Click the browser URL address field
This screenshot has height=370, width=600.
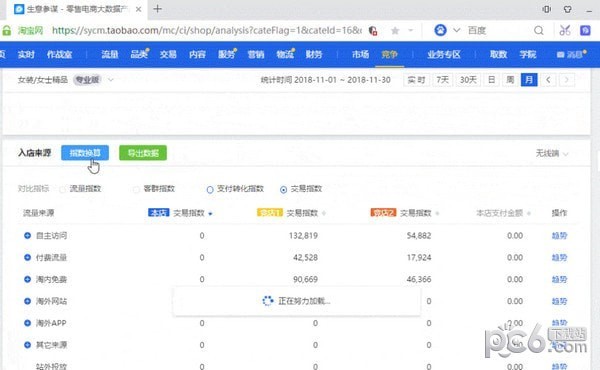pyautogui.click(x=207, y=30)
